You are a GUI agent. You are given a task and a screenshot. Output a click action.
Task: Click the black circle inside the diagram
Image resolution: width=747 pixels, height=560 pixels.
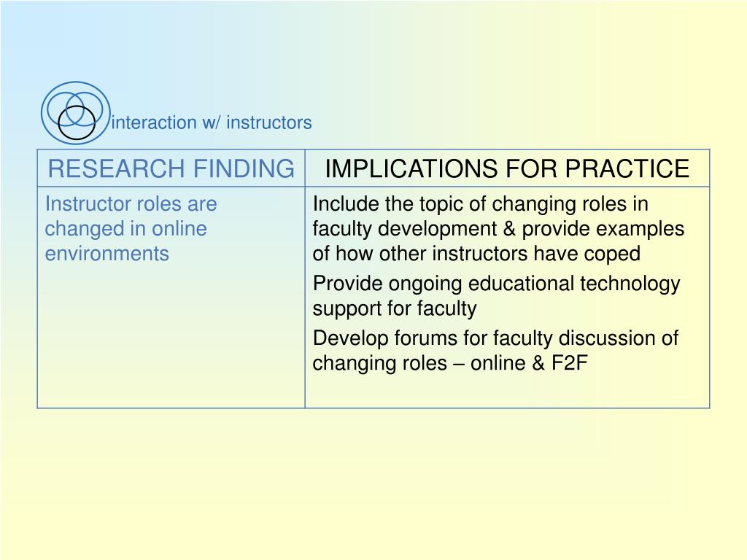77,122
